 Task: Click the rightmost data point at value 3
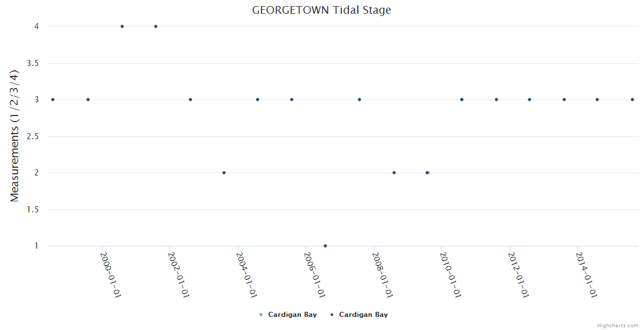pyautogui.click(x=632, y=100)
